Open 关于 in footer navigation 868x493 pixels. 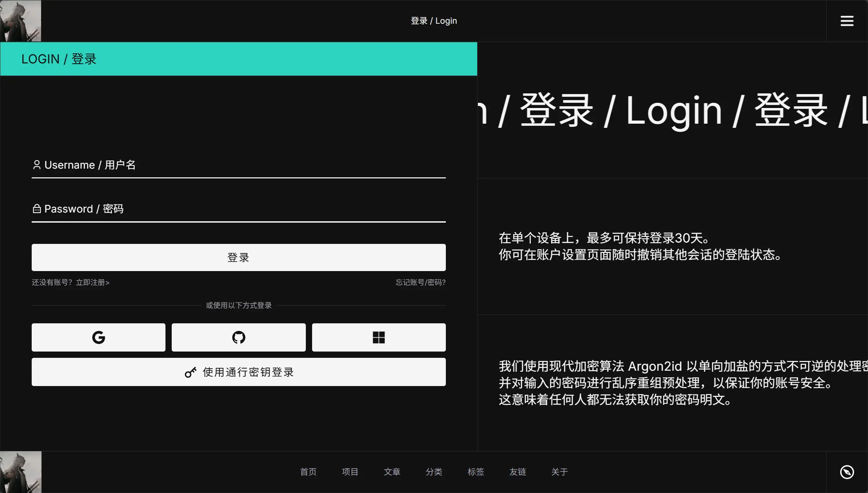pyautogui.click(x=559, y=472)
